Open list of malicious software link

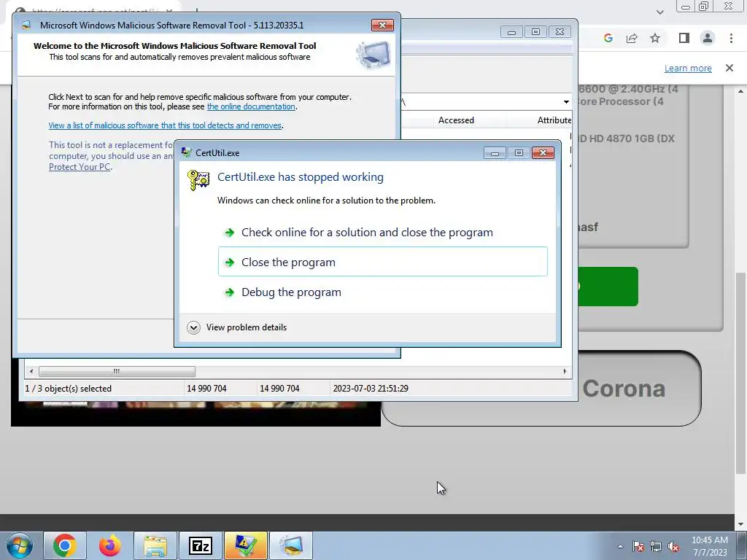click(x=165, y=125)
